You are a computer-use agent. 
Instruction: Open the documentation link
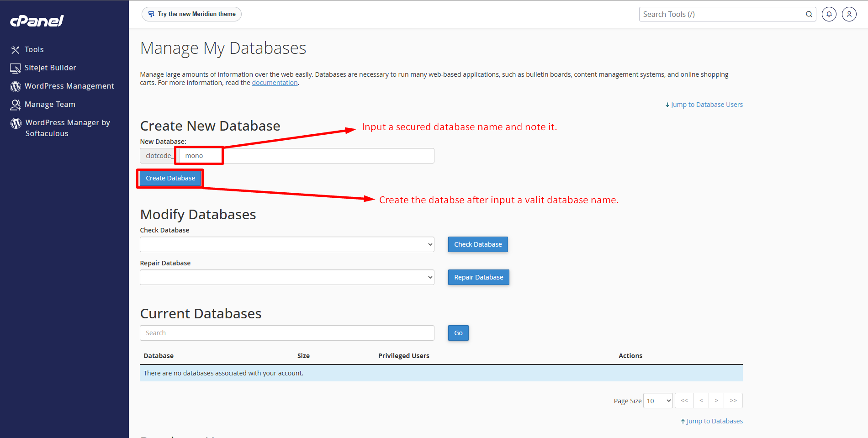coord(275,83)
